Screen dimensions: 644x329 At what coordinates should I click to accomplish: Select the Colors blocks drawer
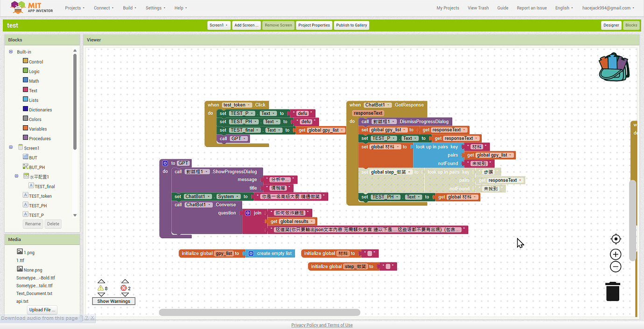click(x=35, y=119)
